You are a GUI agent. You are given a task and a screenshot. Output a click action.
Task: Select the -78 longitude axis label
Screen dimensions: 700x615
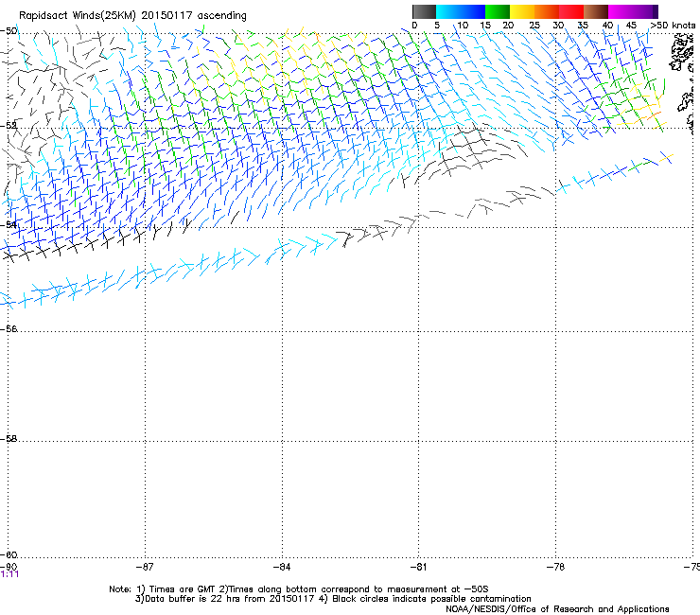tap(555, 567)
